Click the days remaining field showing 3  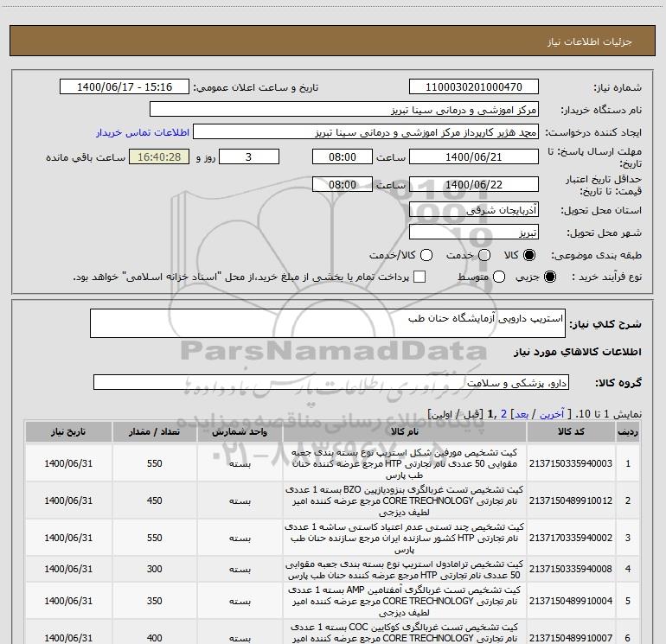[249, 156]
